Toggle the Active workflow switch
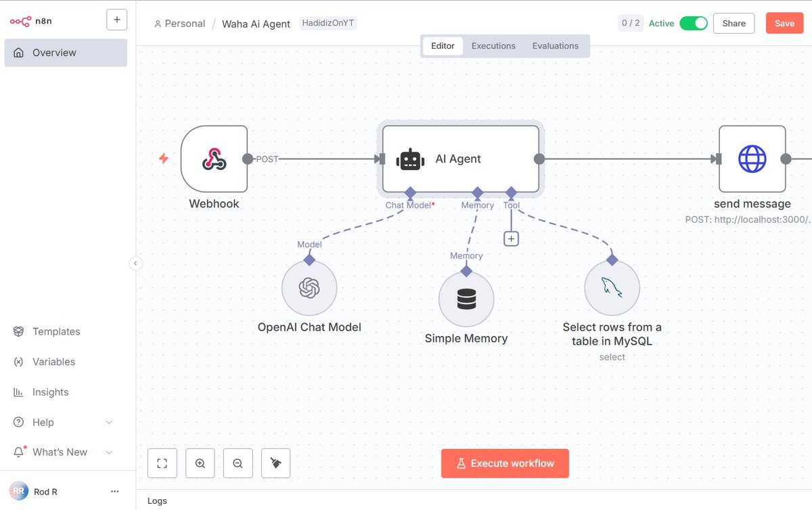 (693, 23)
